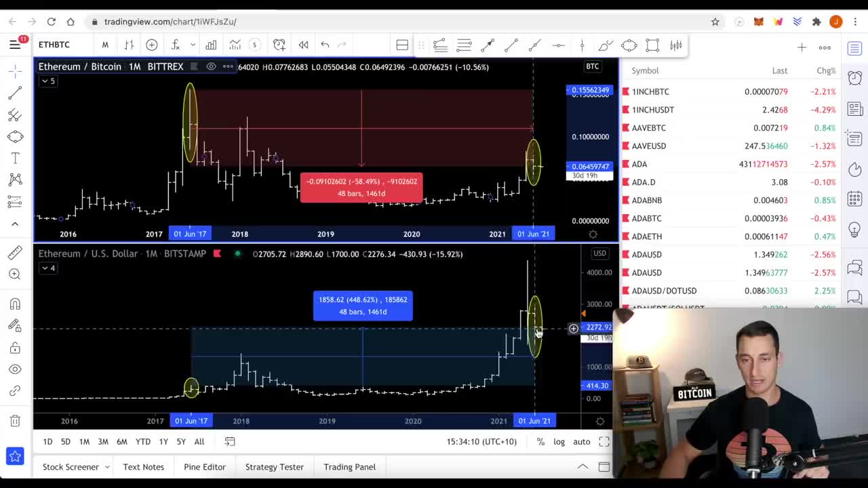Viewport: 868px width, 488px height.
Task: Open the calendar panel in right sidebar
Action: tap(854, 199)
